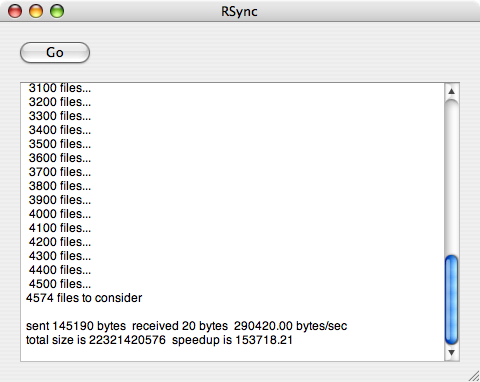Click the "3300 files..." line
This screenshot has height=382, width=480.
point(60,116)
